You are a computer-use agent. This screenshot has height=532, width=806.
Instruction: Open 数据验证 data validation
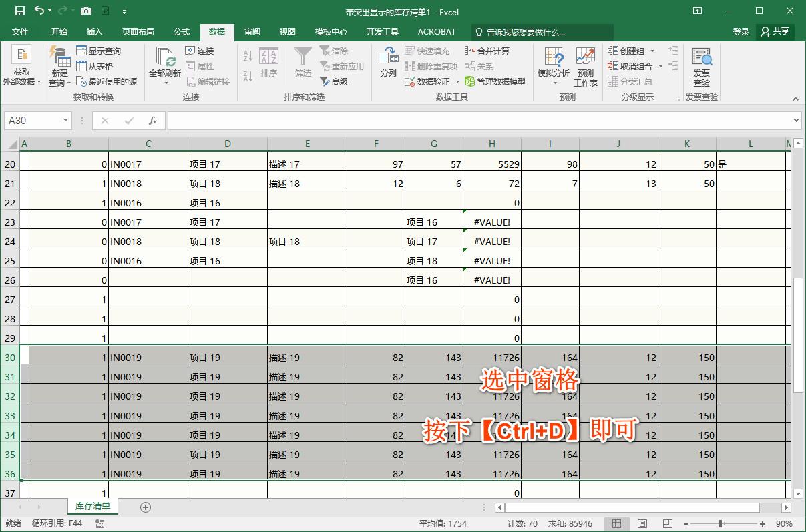427,81
